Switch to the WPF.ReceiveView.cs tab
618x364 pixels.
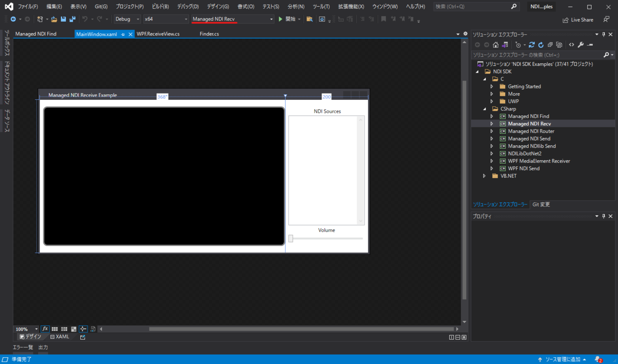(x=158, y=34)
